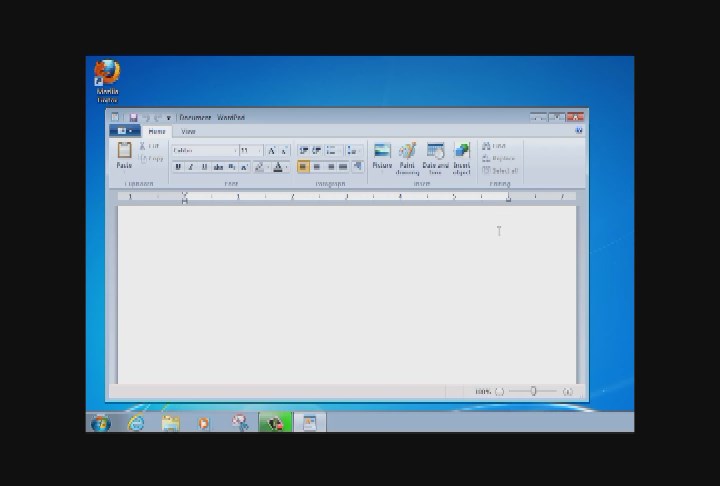Insert Date and time
The width and height of the screenshot is (720, 486).
tap(435, 154)
